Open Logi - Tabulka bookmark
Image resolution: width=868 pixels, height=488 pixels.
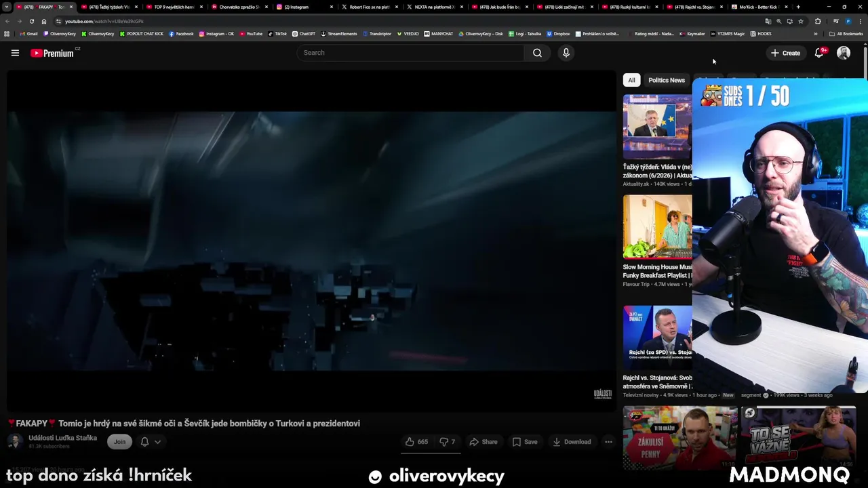pos(525,33)
